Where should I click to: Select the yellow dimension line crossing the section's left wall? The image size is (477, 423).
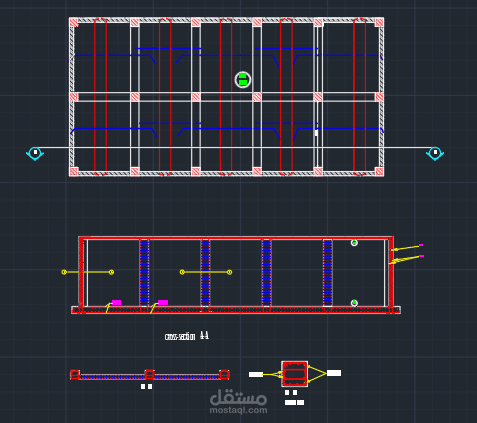(88, 272)
